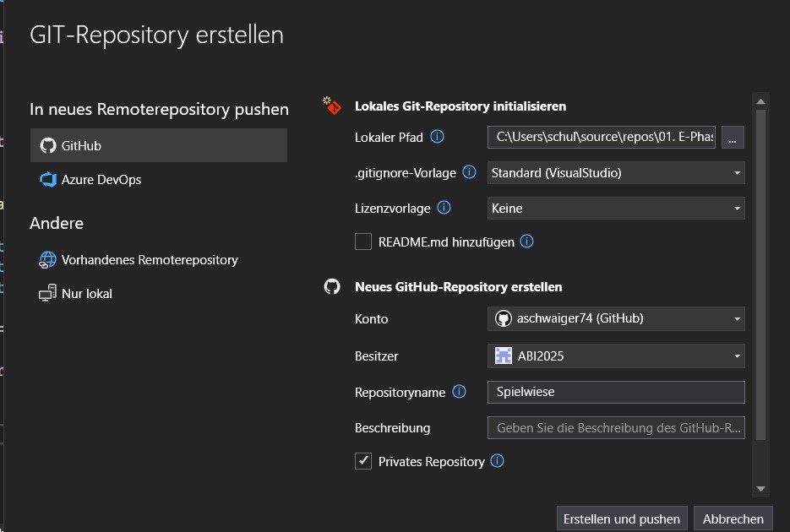Image resolution: width=790 pixels, height=532 pixels.
Task: Open the .gitignore-Vorlage dropdown
Action: (x=616, y=172)
